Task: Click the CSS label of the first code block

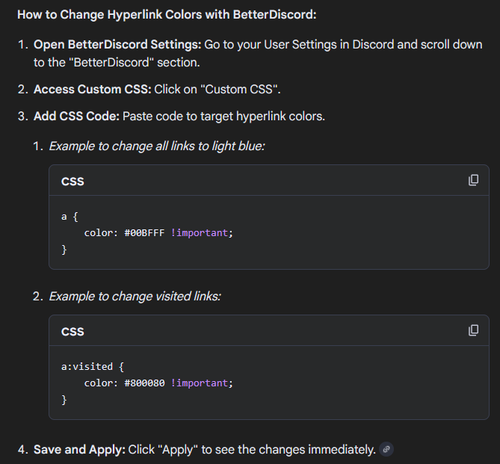Action: pos(73,182)
